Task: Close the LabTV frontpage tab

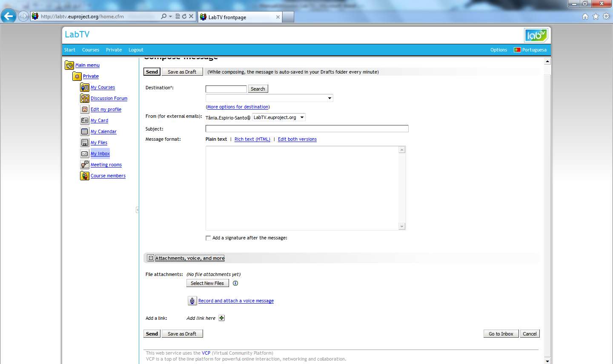Action: pyautogui.click(x=278, y=17)
